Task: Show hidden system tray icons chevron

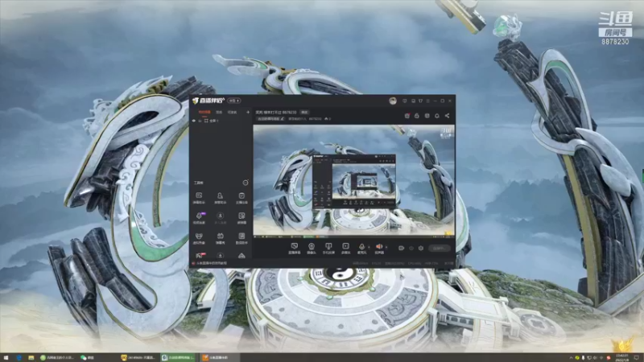Action: 571,358
